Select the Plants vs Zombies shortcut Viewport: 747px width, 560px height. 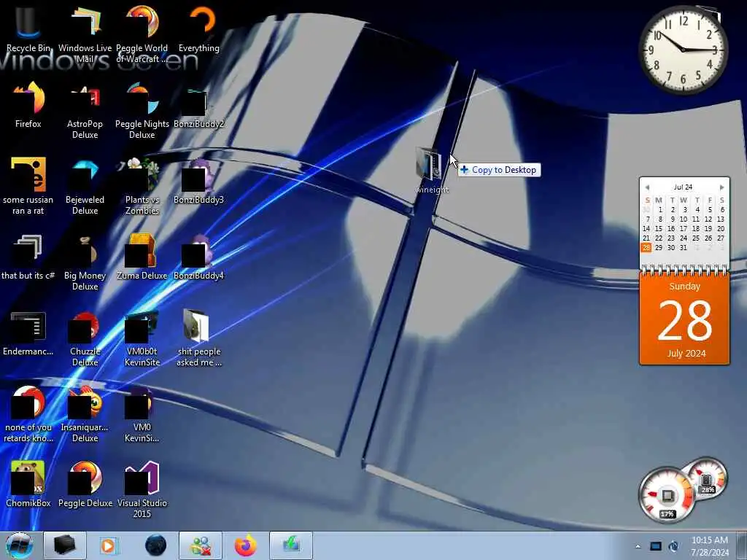pyautogui.click(x=142, y=186)
